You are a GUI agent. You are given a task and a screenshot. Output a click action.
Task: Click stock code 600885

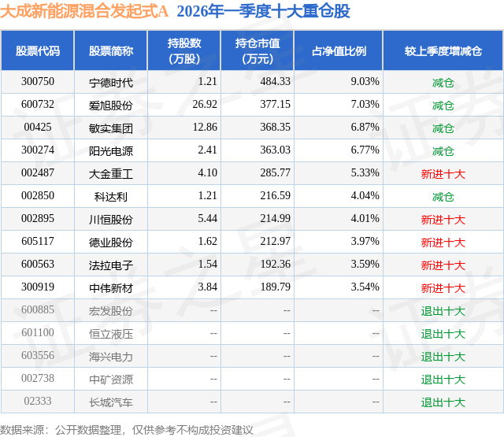tap(38, 309)
